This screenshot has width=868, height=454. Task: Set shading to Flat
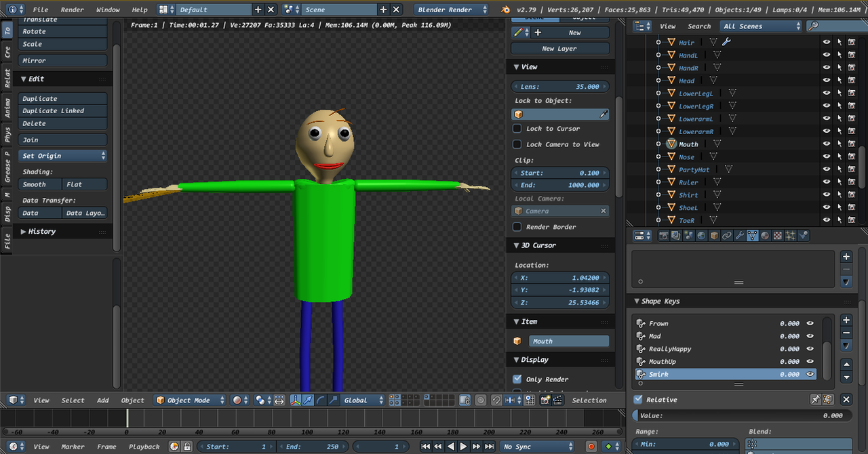[x=85, y=184]
